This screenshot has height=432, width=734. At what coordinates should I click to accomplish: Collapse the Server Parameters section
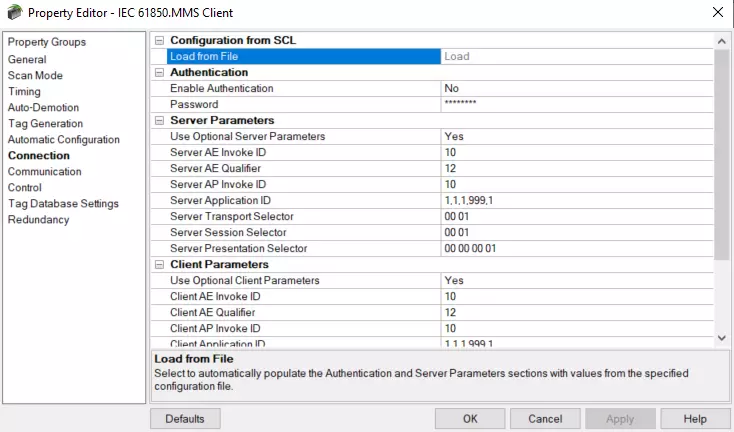(x=159, y=121)
